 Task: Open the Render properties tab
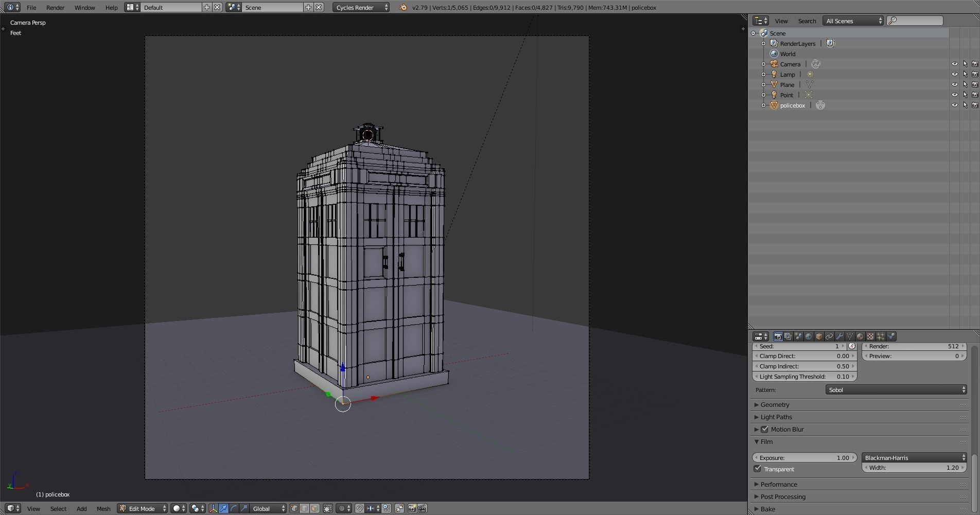tap(778, 336)
